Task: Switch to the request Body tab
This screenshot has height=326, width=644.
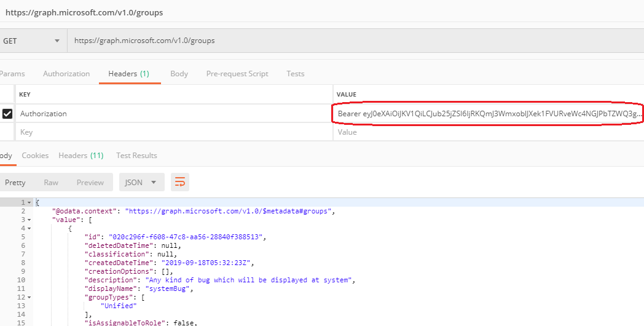Action: click(x=179, y=74)
